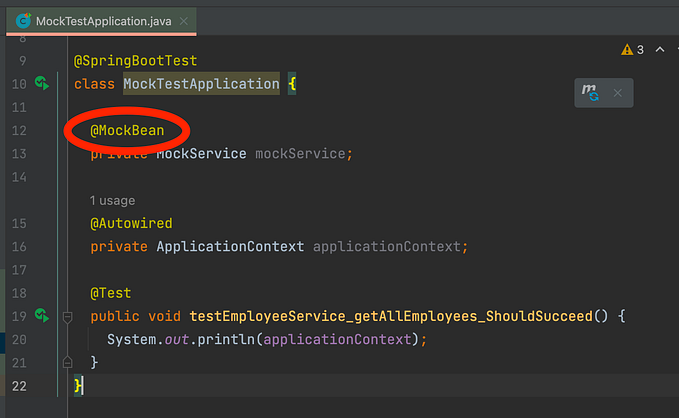Click the applicationContext argument inside println
The width and height of the screenshot is (679, 418).
tap(337, 339)
